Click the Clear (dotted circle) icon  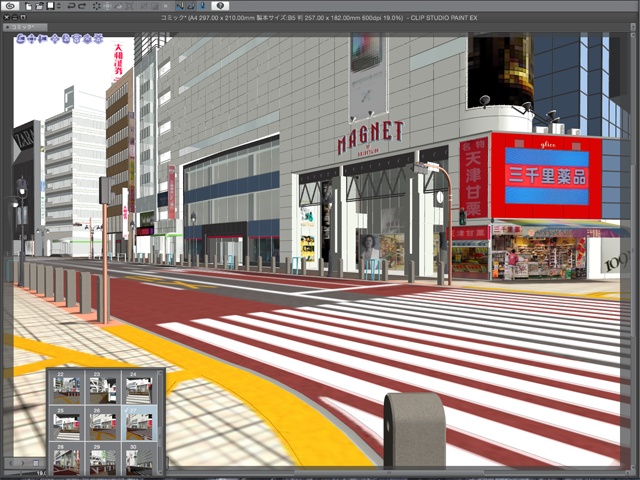click(x=97, y=6)
